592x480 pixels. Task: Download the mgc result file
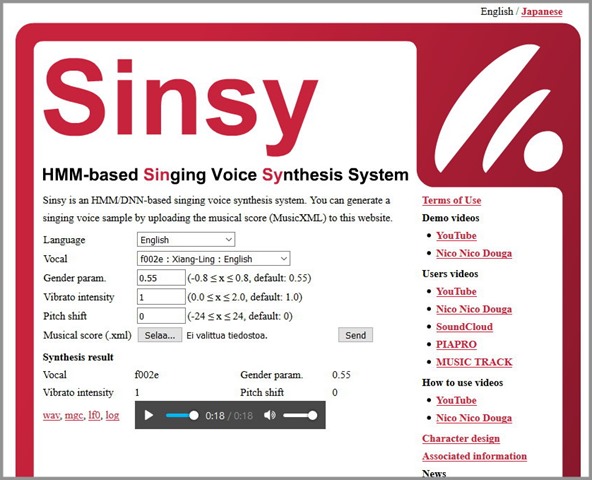click(x=74, y=415)
